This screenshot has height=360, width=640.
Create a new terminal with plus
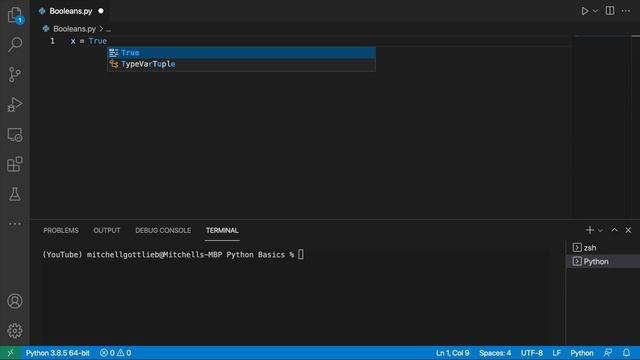589,230
